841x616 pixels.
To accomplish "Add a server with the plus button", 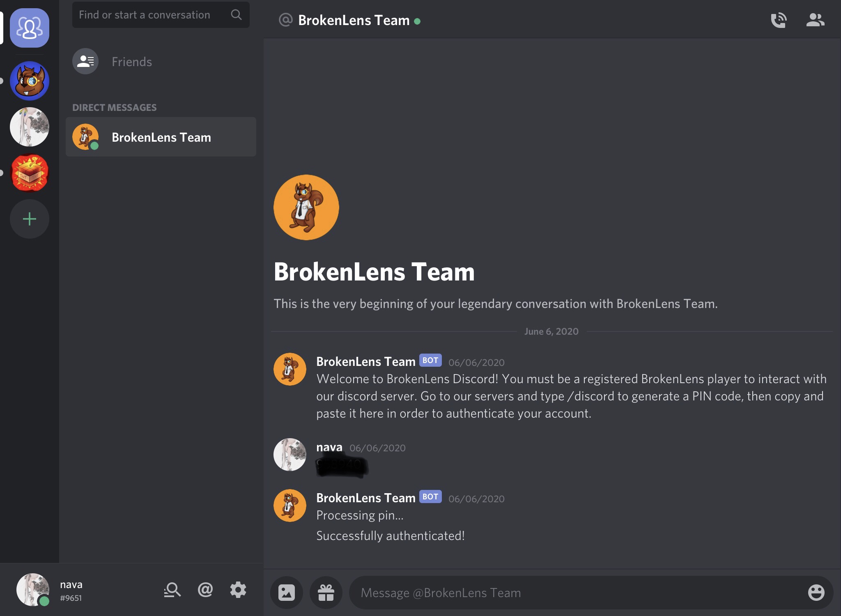I will tap(30, 219).
